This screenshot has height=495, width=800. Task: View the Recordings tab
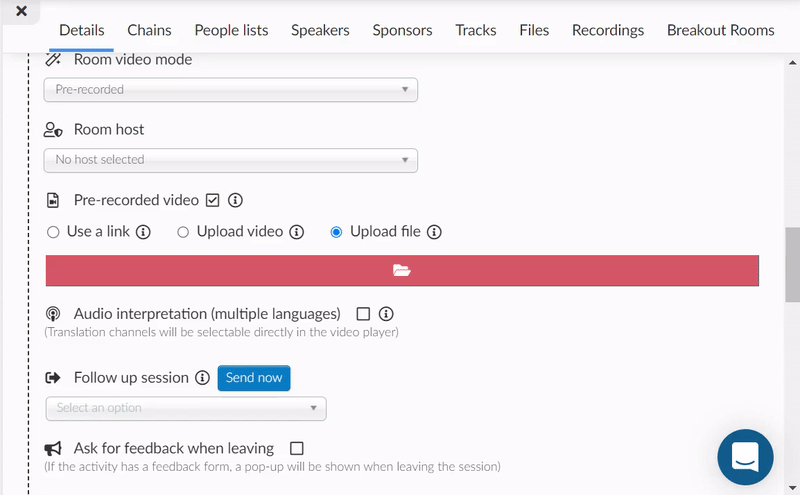(x=608, y=30)
